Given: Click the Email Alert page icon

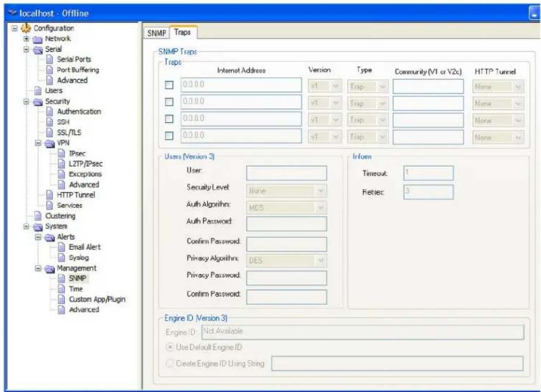Looking at the screenshot, I should coord(61,247).
